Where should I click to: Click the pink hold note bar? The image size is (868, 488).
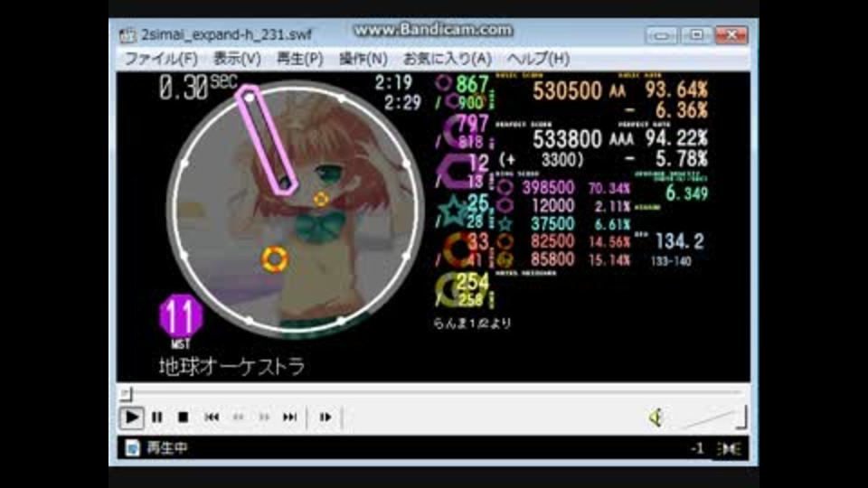pyautogui.click(x=266, y=139)
